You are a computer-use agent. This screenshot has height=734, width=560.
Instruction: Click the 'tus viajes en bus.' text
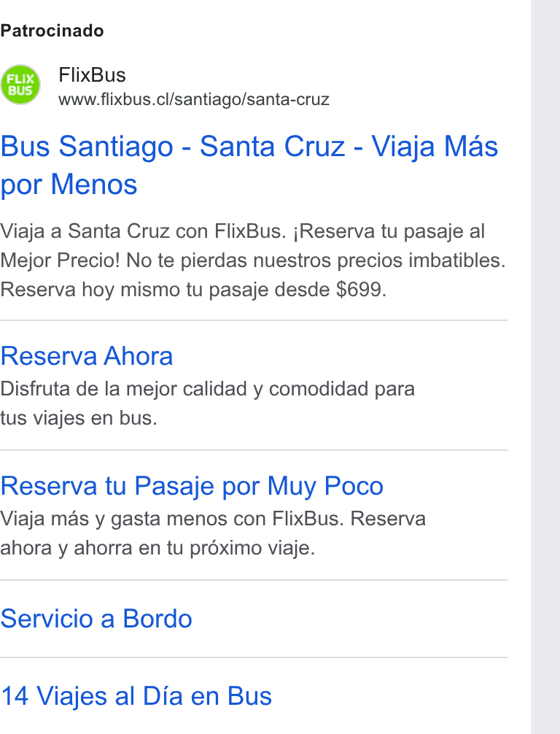(79, 418)
